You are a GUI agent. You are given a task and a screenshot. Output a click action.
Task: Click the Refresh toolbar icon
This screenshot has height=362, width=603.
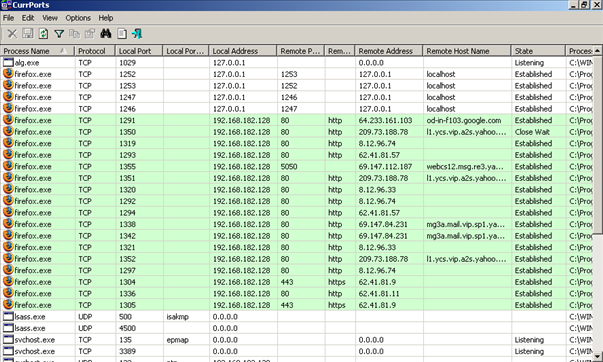tap(43, 34)
